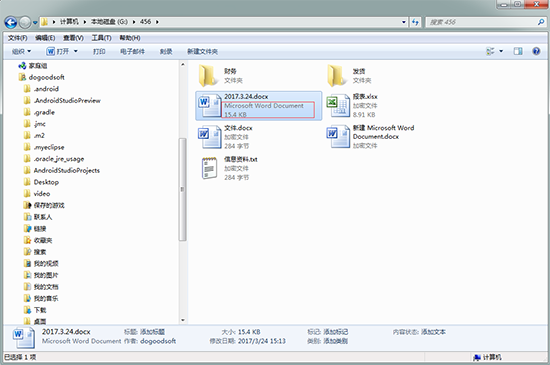550x365 pixels.
Task: Select the 财务 folder in file list
Action: click(221, 75)
